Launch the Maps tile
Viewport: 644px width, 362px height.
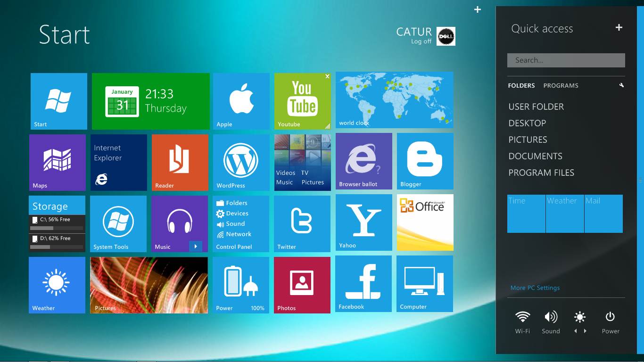[x=58, y=163]
